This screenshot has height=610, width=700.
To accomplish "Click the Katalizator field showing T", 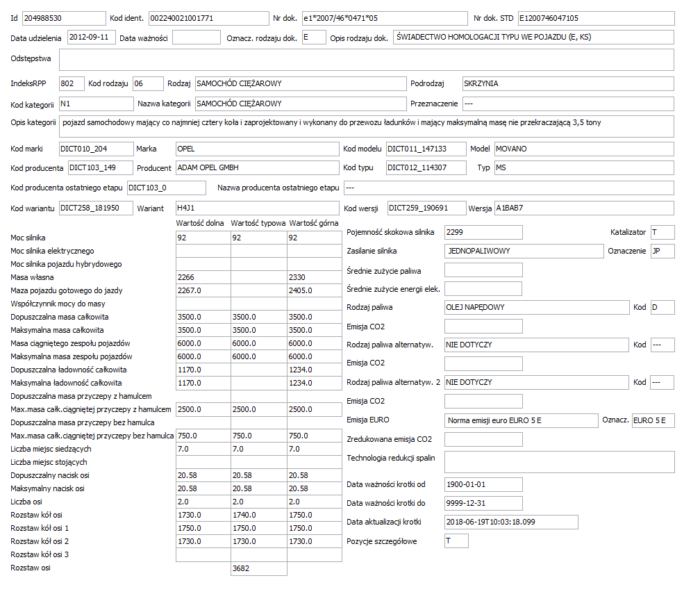I will pyautogui.click(x=662, y=232).
